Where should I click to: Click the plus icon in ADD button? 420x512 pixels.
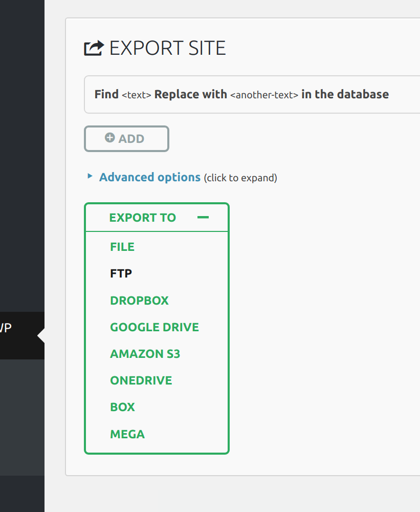109,138
